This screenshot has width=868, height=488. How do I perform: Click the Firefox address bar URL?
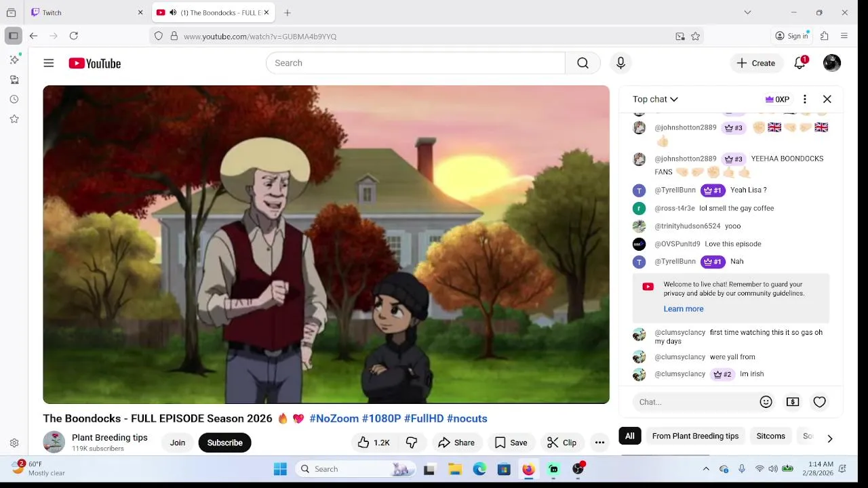click(x=260, y=37)
